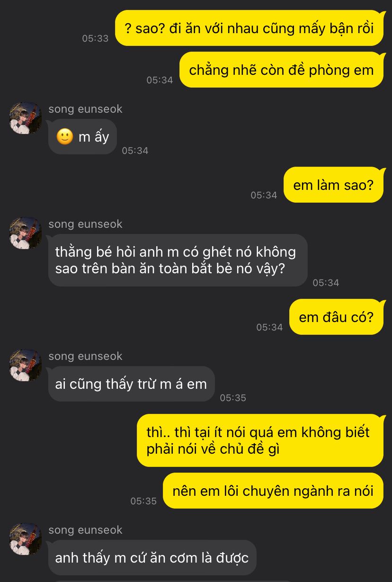Tap the avatar next to "anh thấy m cứ ăn cơm"

(26, 539)
